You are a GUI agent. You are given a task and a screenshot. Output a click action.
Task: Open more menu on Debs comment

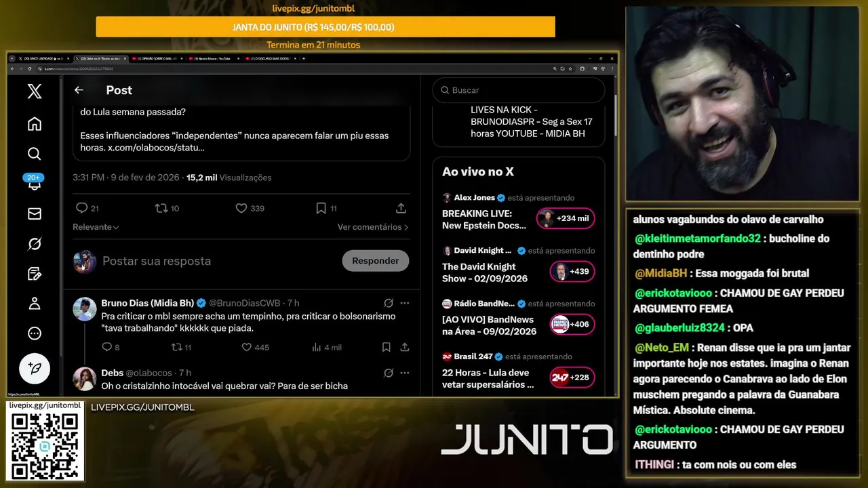tap(405, 373)
